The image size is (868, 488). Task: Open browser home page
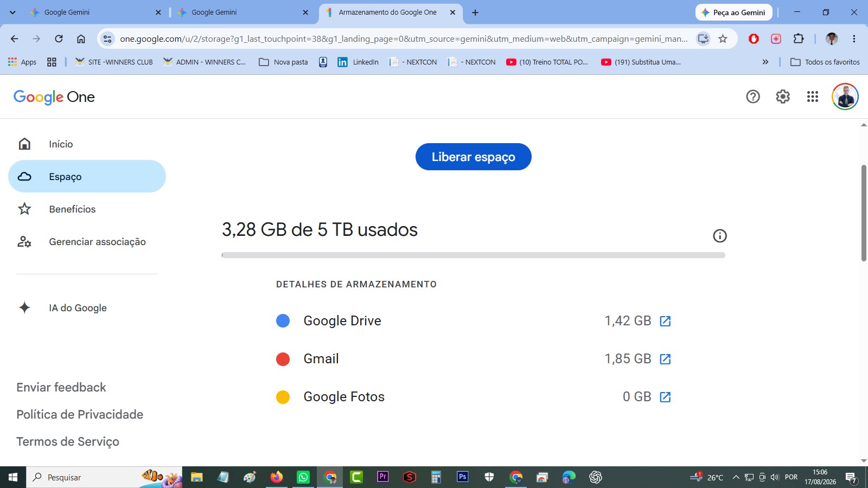click(81, 38)
